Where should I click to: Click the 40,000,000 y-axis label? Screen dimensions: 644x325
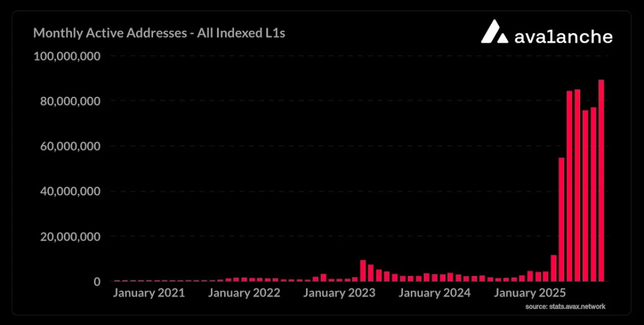(69, 192)
